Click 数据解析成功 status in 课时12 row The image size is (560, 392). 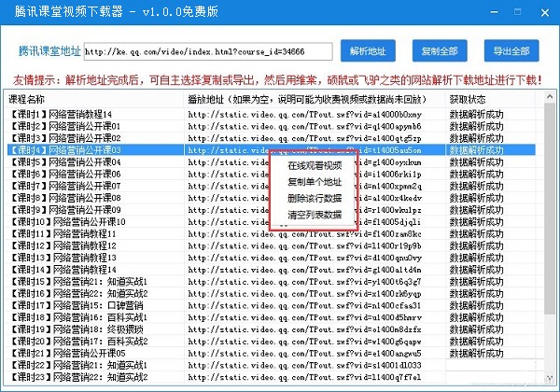(x=476, y=245)
